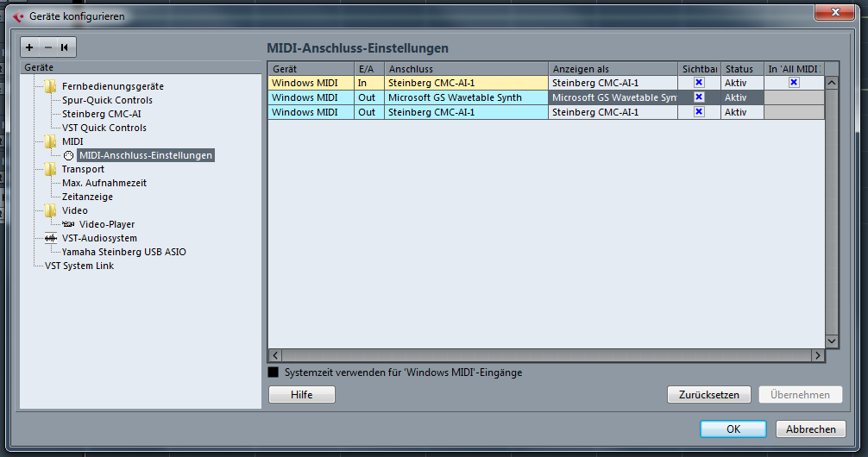Click the Hilfe button
This screenshot has width=868, height=457.
302,394
